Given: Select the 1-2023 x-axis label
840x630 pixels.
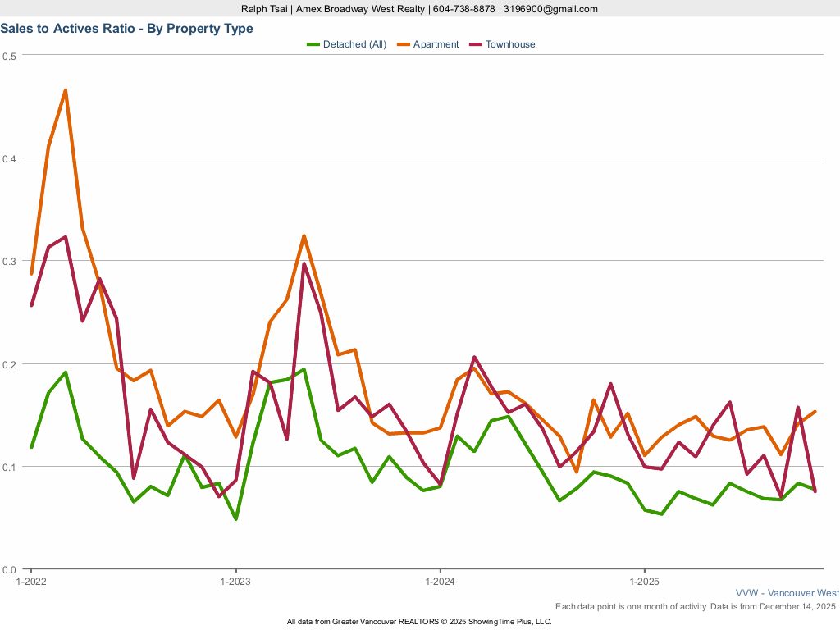Looking at the screenshot, I should point(236,582).
